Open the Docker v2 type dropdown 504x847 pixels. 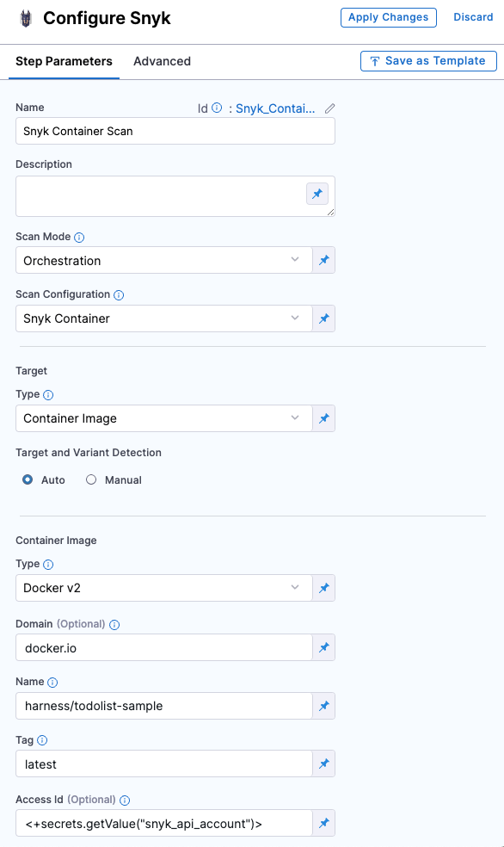(x=164, y=588)
